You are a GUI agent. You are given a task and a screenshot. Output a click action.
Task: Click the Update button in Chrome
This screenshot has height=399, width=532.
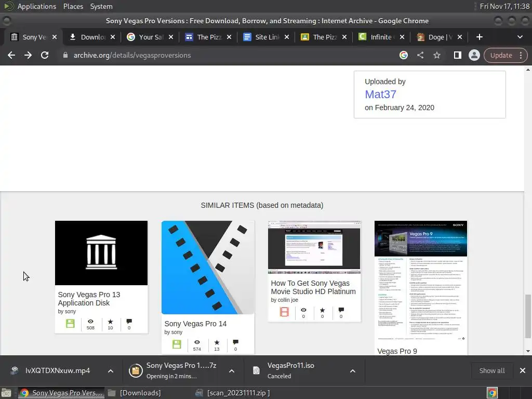coord(501,55)
